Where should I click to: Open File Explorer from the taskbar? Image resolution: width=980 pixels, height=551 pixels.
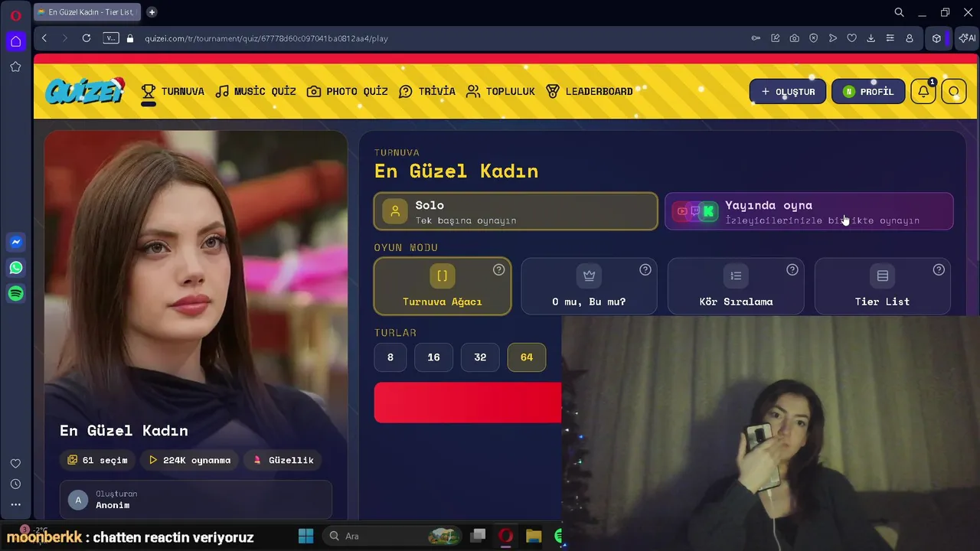(x=534, y=536)
